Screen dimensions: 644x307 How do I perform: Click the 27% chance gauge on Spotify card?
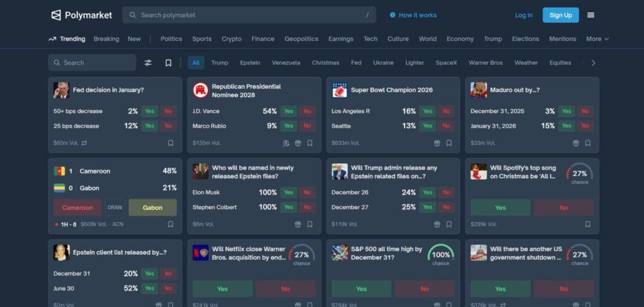tap(579, 174)
